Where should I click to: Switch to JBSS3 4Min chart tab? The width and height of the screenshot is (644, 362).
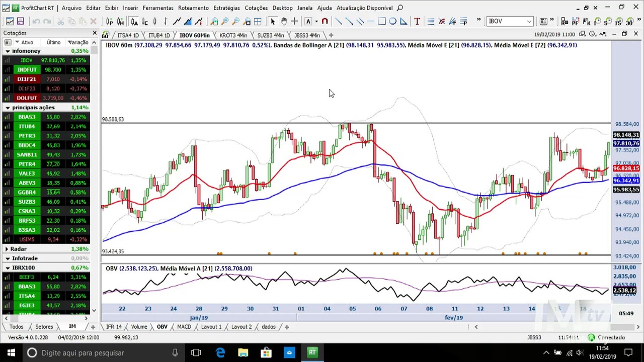click(307, 35)
